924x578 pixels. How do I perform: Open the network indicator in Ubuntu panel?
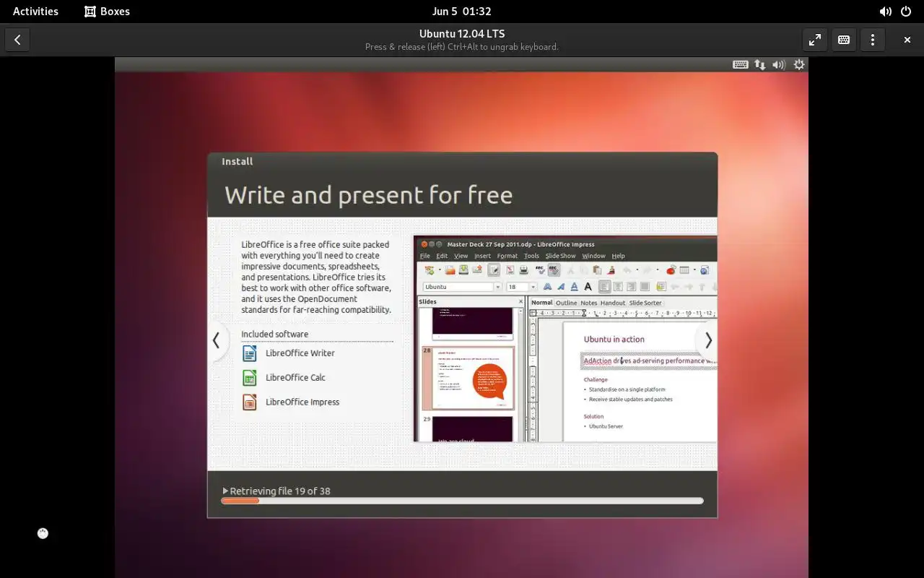pos(759,64)
